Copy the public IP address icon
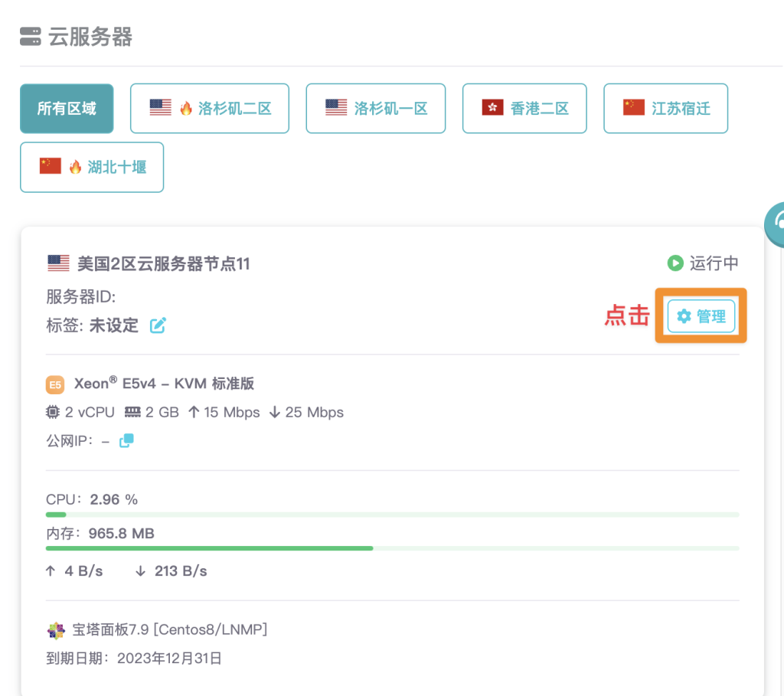The width and height of the screenshot is (784, 696). [126, 440]
